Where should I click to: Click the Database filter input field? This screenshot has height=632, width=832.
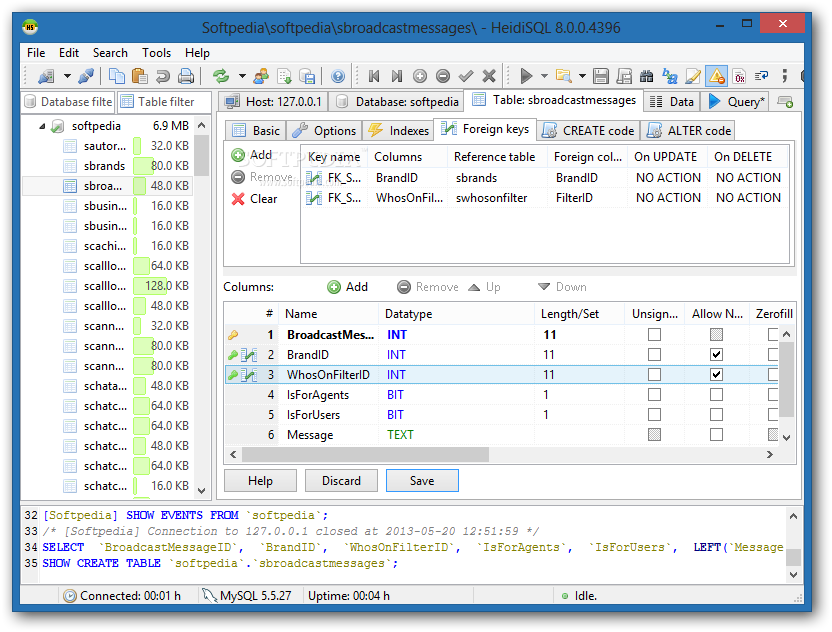click(x=69, y=102)
